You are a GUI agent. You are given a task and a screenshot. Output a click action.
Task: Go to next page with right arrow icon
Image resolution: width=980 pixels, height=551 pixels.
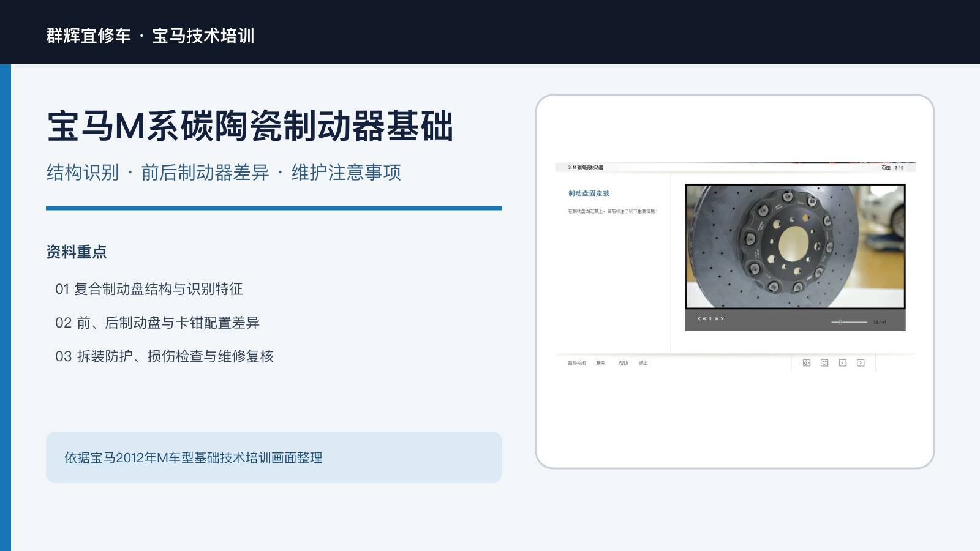861,363
